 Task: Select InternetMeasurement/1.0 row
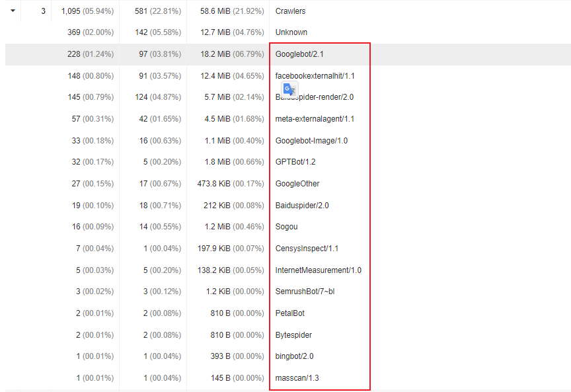point(318,270)
